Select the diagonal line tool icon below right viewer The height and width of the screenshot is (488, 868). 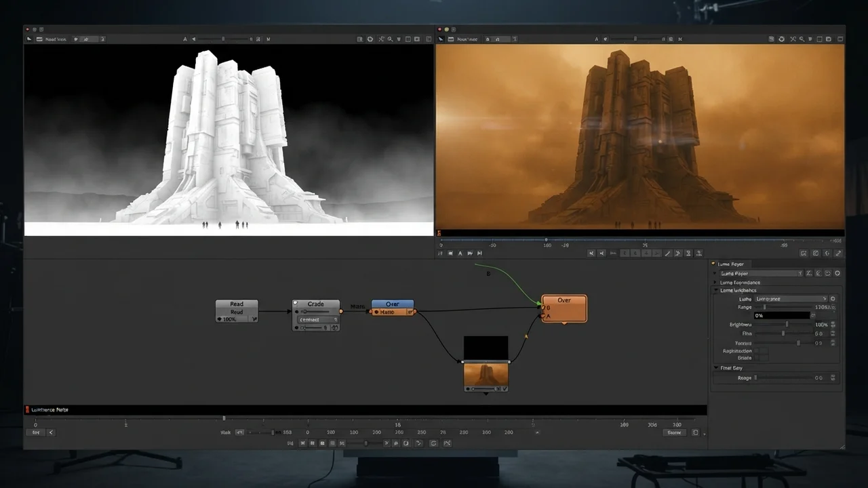[x=667, y=253]
